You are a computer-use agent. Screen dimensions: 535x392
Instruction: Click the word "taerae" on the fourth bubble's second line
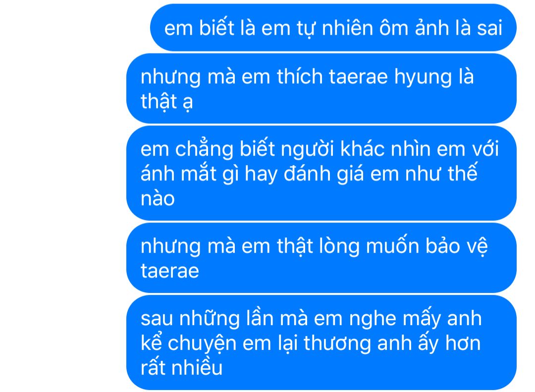[169, 271]
